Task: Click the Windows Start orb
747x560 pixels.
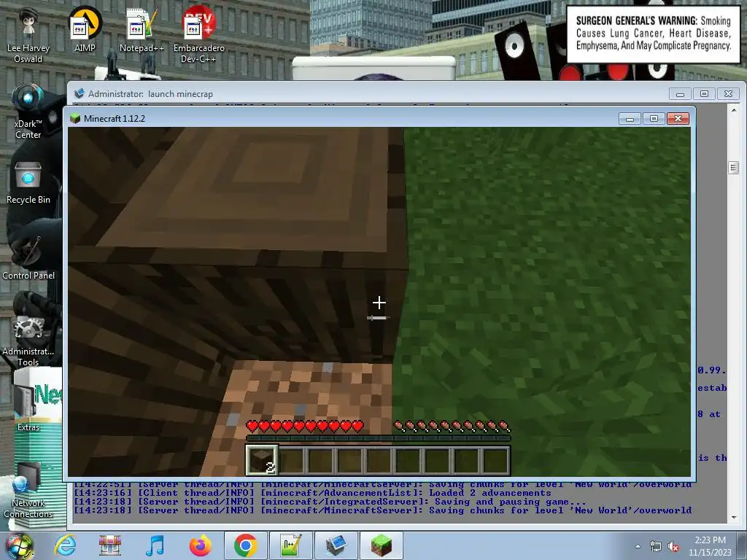Action: click(x=19, y=545)
